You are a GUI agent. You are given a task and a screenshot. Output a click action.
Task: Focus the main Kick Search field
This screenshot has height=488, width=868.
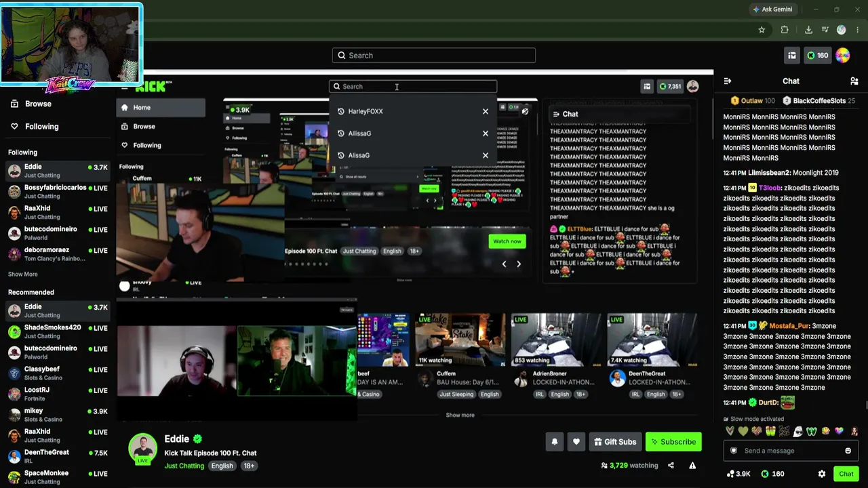point(434,56)
